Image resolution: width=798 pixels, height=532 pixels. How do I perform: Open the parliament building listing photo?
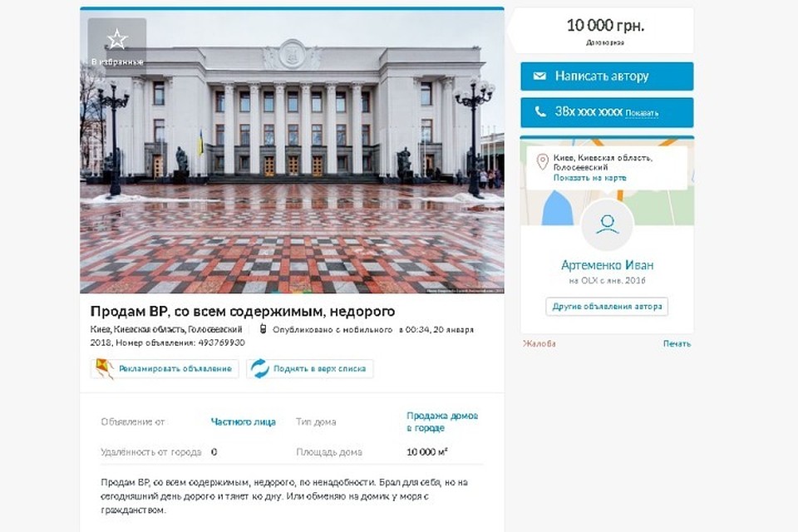[292, 151]
